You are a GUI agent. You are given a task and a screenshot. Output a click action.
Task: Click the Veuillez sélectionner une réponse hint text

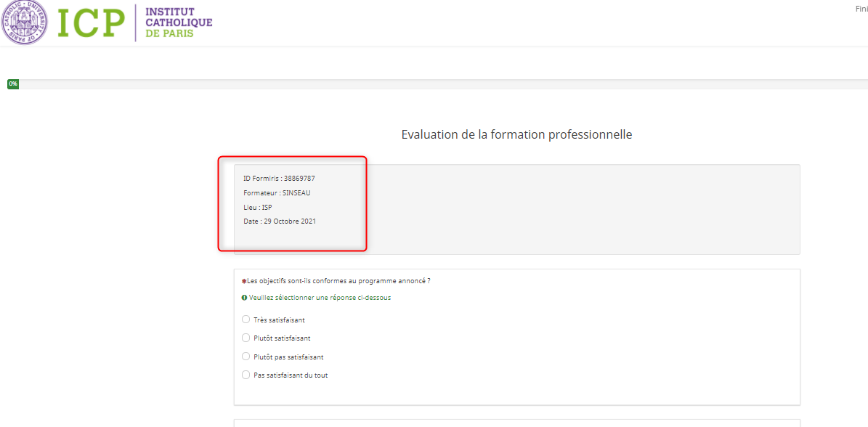pos(320,298)
